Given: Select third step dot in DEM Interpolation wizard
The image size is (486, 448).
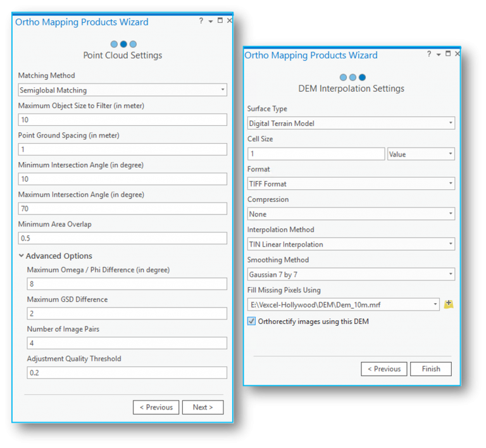Looking at the screenshot, I should tap(363, 77).
